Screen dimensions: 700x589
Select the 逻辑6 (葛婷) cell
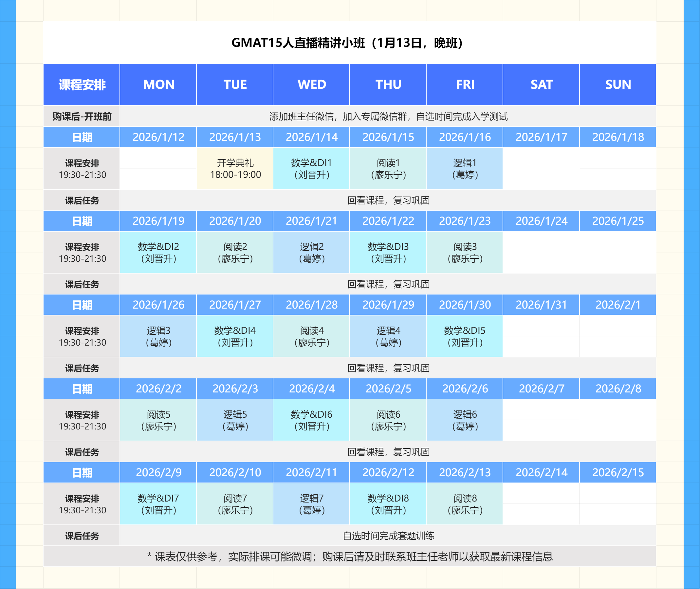point(465,420)
